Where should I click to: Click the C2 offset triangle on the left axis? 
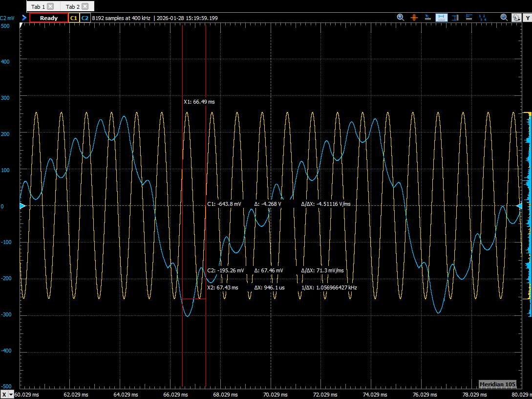pyautogui.click(x=21, y=206)
